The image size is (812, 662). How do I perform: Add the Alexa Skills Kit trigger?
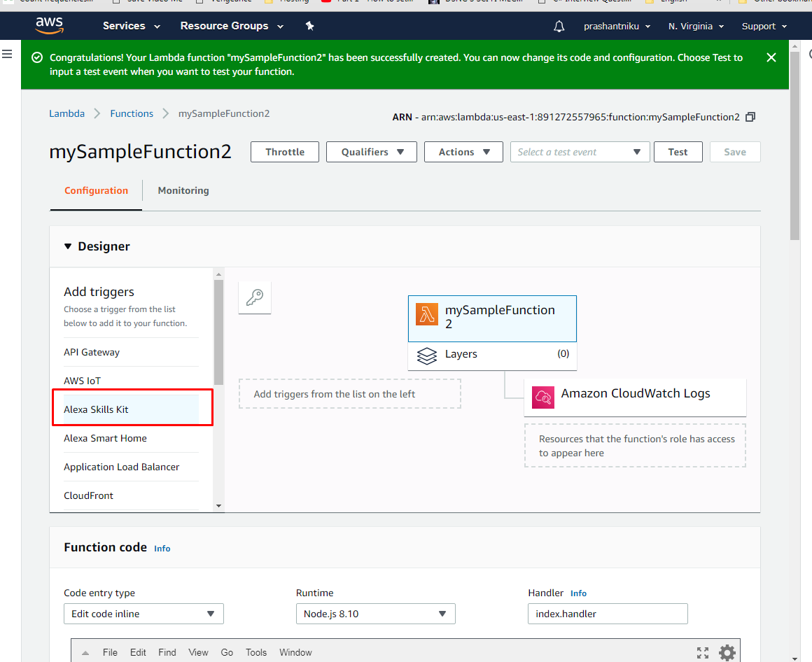pyautogui.click(x=131, y=409)
